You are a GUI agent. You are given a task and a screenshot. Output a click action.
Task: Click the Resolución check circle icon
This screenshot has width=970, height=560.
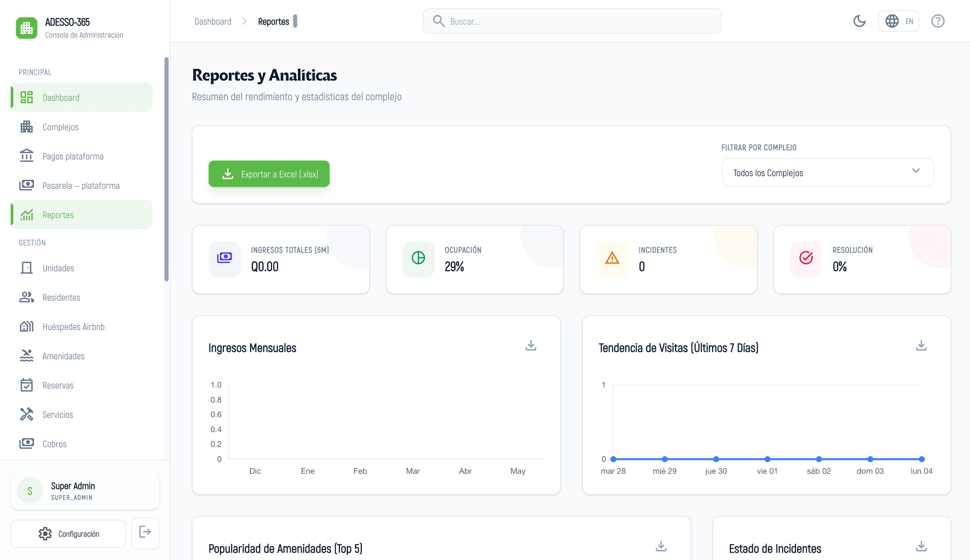click(806, 258)
